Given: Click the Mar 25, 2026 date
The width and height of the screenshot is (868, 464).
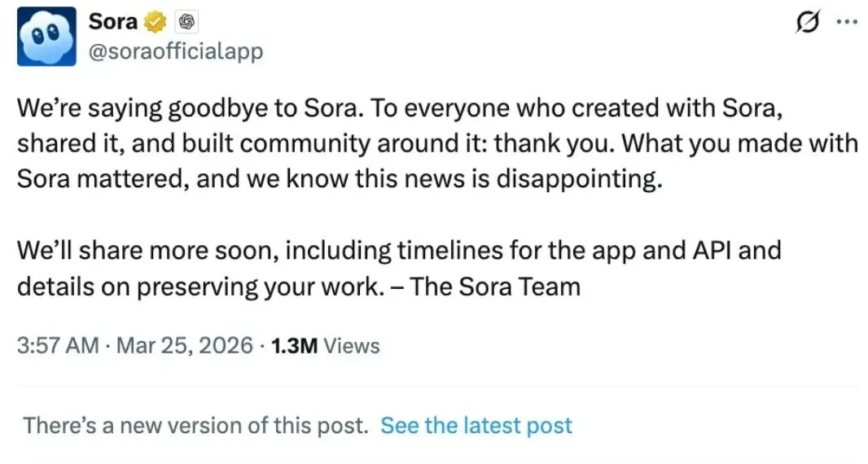Looking at the screenshot, I should [x=185, y=345].
